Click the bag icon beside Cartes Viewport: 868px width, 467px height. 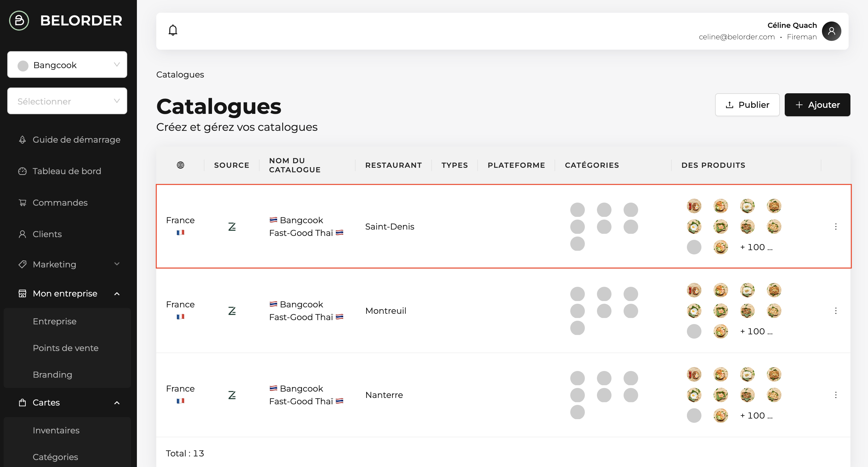[x=22, y=403]
